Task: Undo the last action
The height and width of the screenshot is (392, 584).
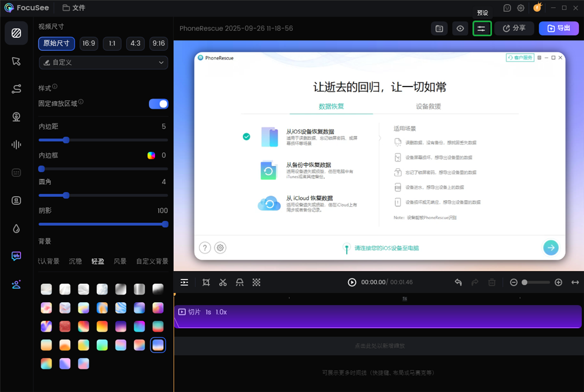Action: [x=458, y=282]
